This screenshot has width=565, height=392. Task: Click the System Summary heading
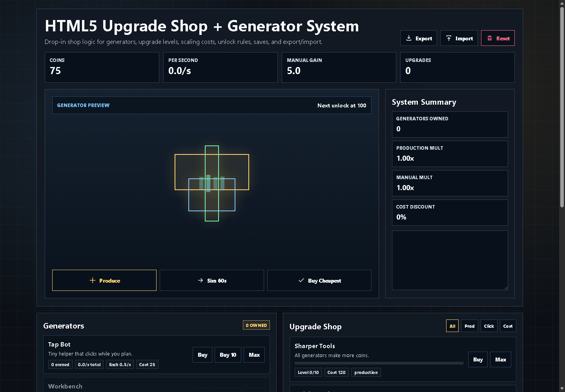pos(424,102)
